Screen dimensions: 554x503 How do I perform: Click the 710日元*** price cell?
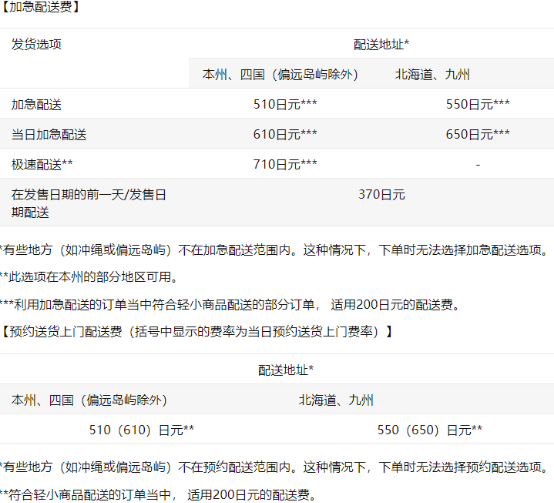(285, 164)
